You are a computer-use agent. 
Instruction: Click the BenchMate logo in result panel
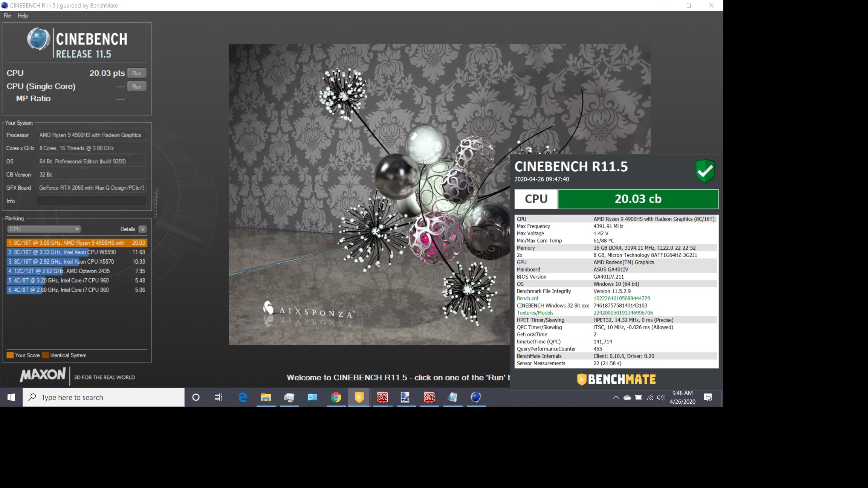click(x=616, y=379)
